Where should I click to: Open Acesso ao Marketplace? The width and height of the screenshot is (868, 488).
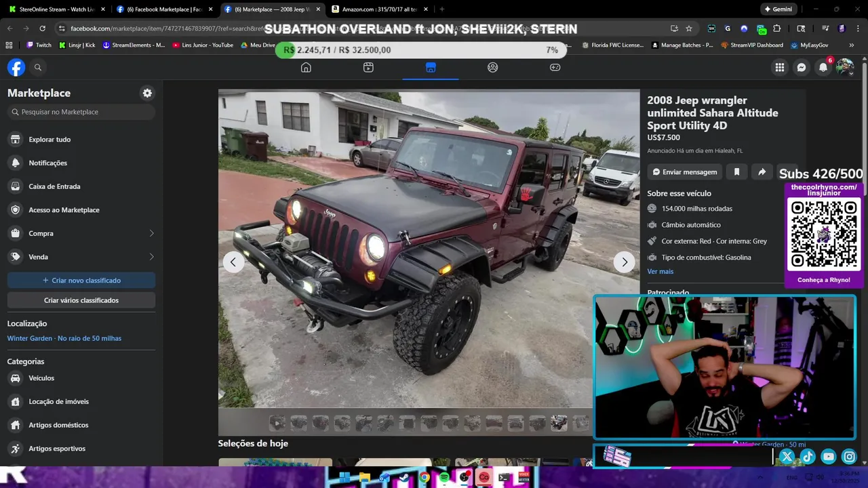[81, 210]
